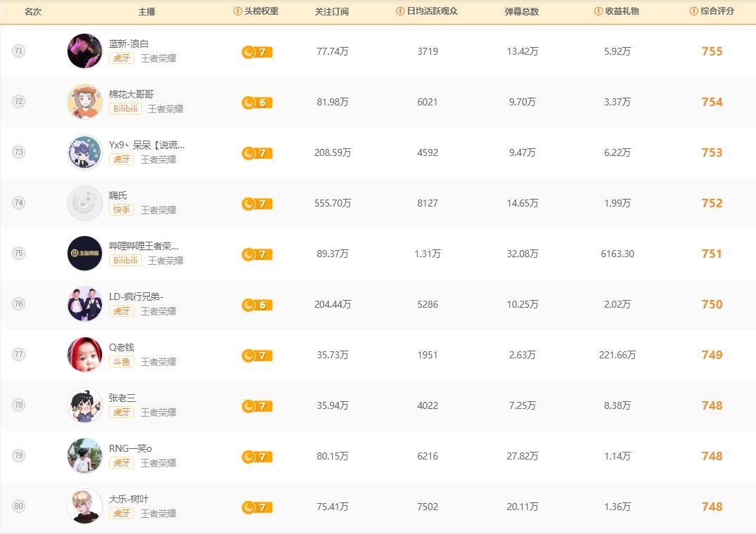Click 斗鱼 platform tag under Q老钱
The height and width of the screenshot is (534, 756).
coord(122,362)
